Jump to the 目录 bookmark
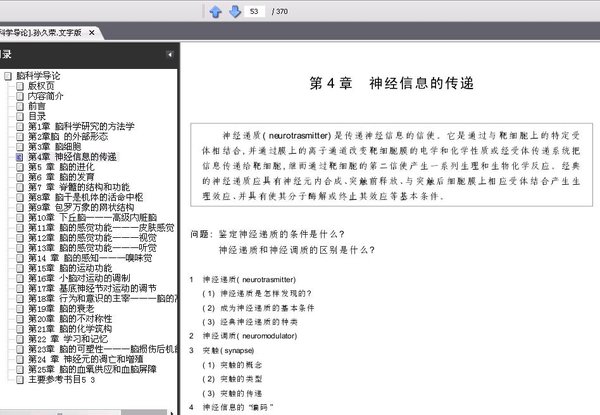This screenshot has height=415, width=600. (37, 116)
